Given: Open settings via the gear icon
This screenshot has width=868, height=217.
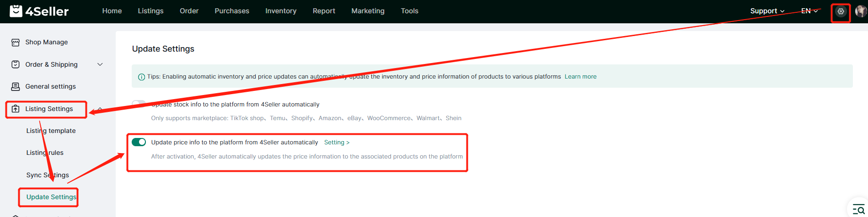Looking at the screenshot, I should point(841,11).
